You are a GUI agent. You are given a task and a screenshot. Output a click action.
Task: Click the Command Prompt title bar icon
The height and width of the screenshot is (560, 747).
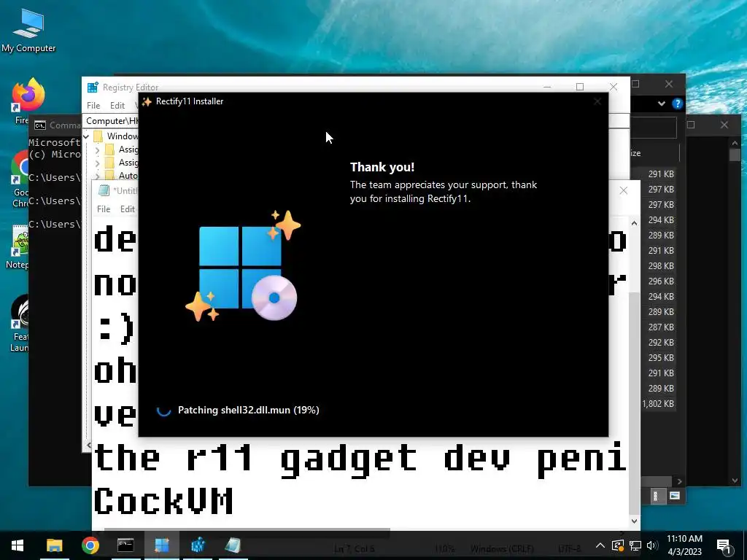click(40, 125)
